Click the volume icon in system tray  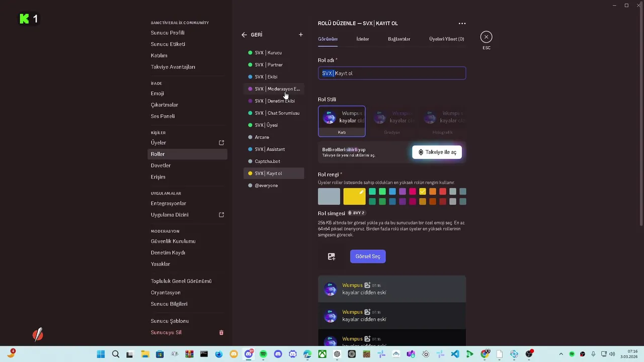(612, 354)
